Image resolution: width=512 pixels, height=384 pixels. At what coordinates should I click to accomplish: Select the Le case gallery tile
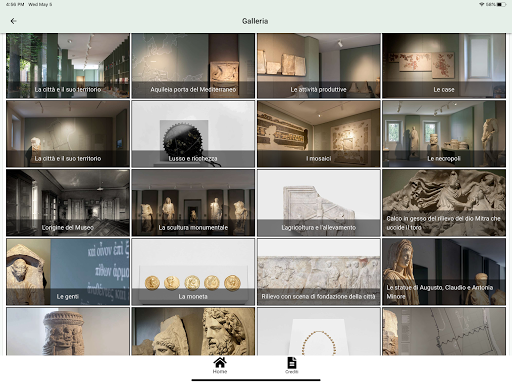coord(444,66)
